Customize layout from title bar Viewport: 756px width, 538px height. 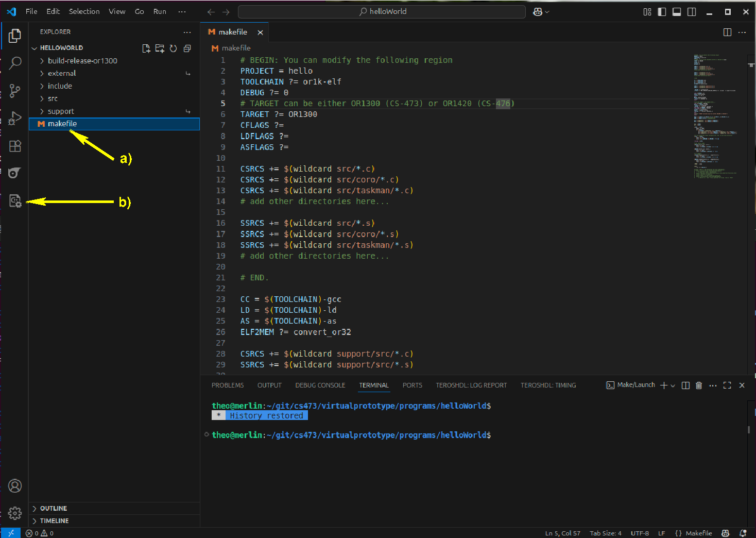click(647, 11)
